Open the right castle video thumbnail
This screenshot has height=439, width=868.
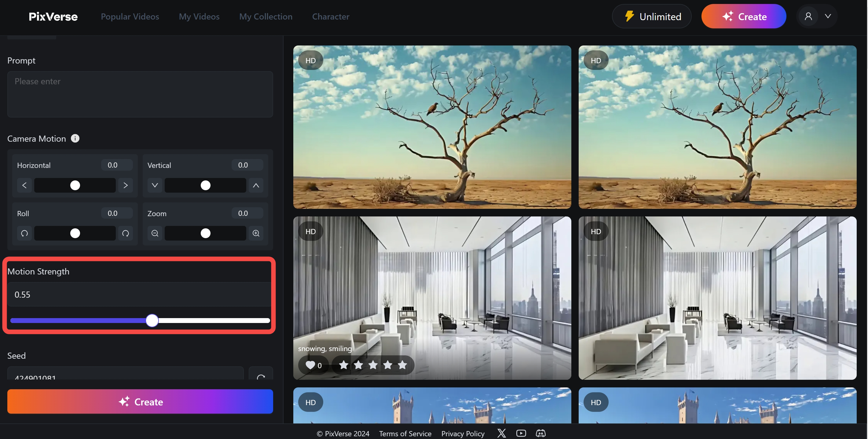[x=717, y=406]
